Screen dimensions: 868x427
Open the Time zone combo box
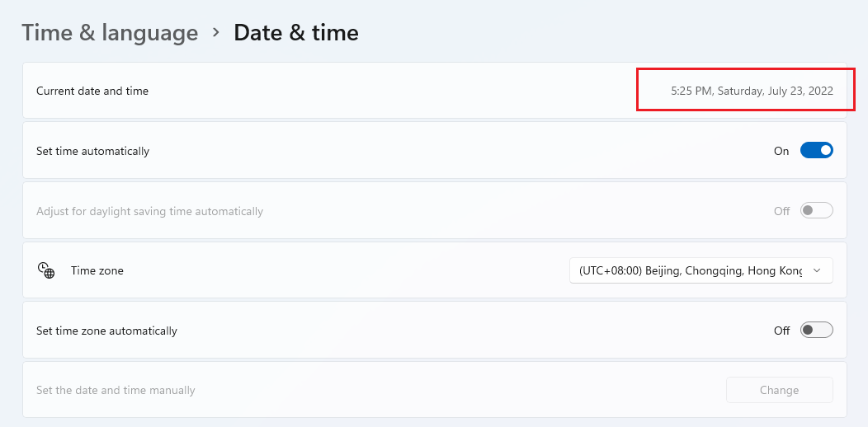tap(701, 270)
